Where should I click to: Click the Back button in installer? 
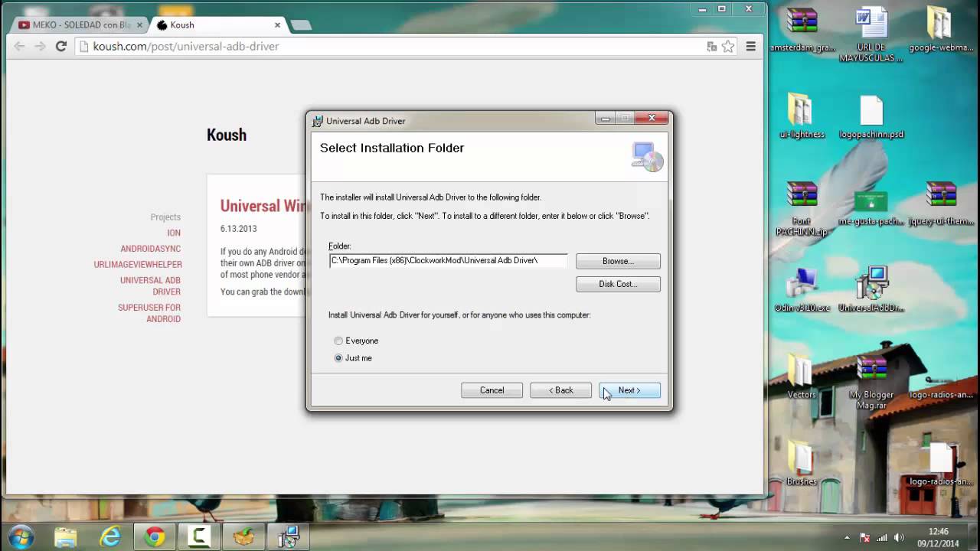point(560,390)
